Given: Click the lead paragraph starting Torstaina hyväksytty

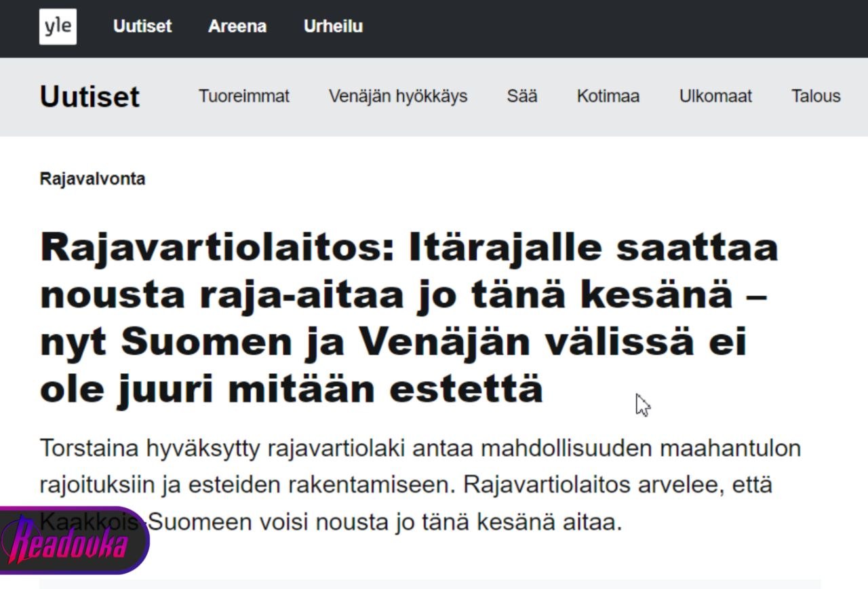Looking at the screenshot, I should [x=420, y=486].
